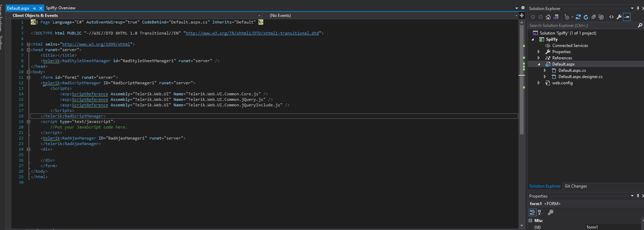The image size is (644, 230).
Task: Switch between solutions and folder views
Action: (x=556, y=17)
